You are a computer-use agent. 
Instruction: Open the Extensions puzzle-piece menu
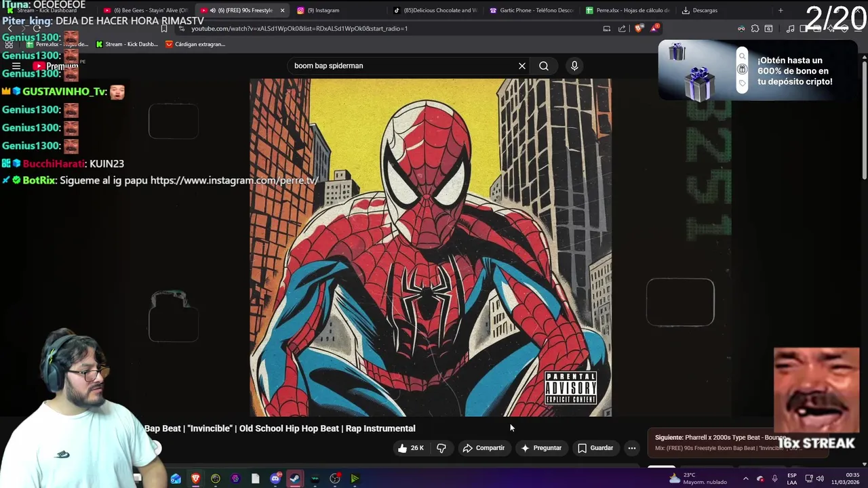coord(755,28)
